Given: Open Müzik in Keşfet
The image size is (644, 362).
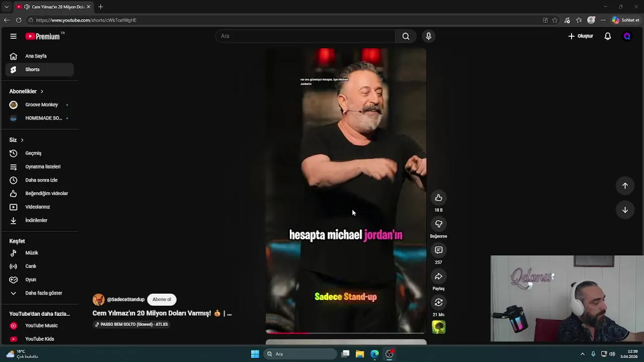Looking at the screenshot, I should pos(39,253).
